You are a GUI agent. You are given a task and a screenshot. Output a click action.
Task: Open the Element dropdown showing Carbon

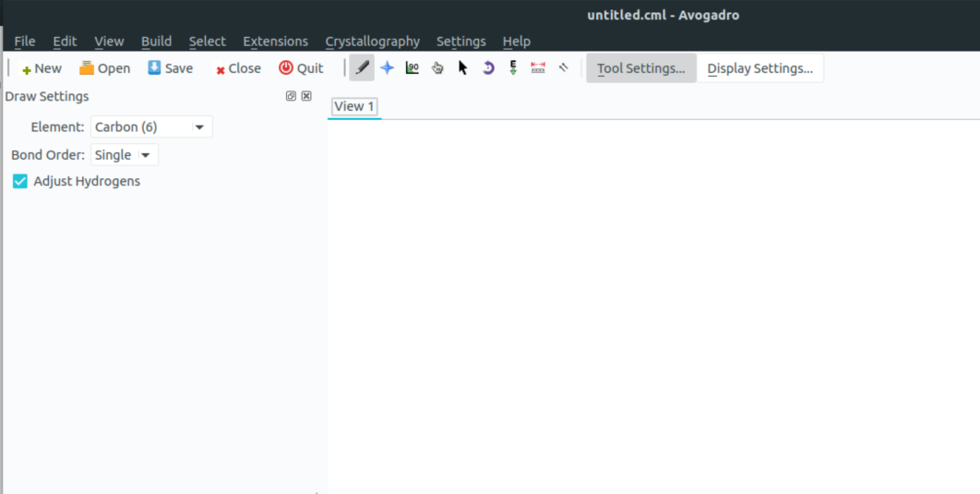tap(151, 127)
